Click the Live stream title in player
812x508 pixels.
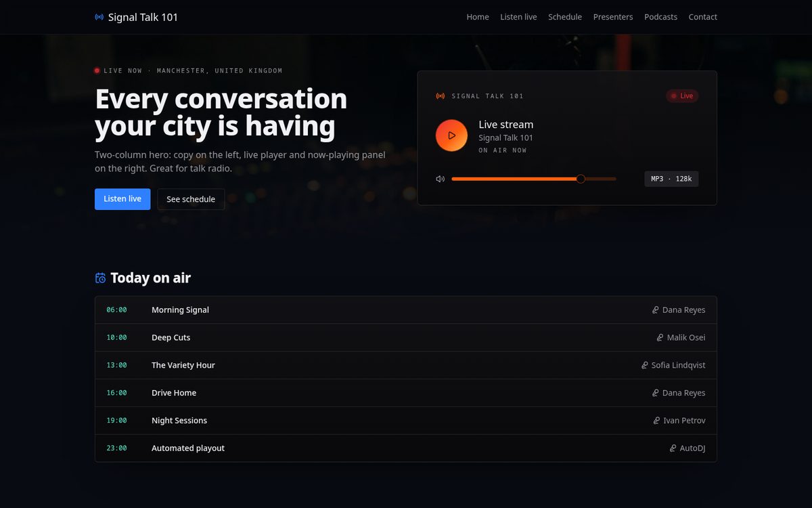point(506,125)
